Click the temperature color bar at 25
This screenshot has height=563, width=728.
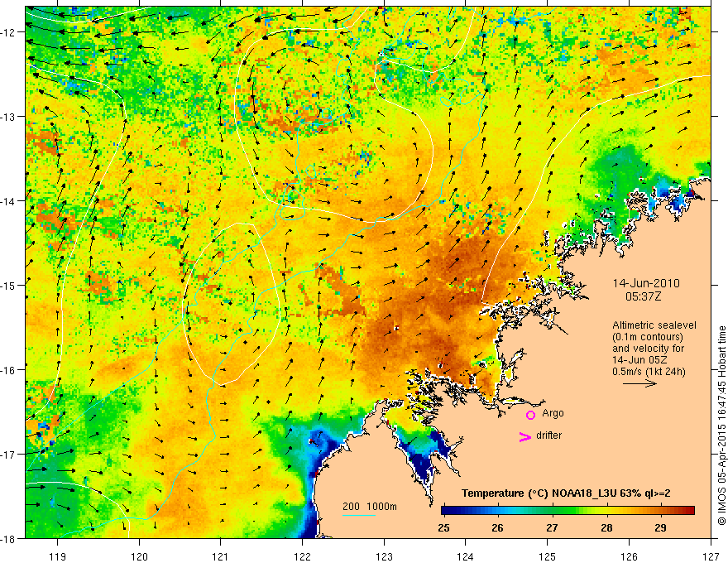[x=444, y=511]
